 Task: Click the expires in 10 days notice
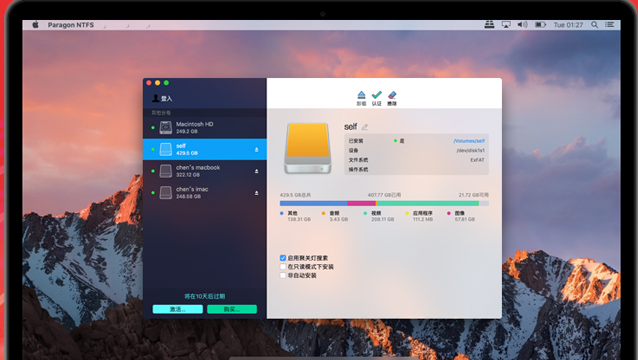coord(205,296)
